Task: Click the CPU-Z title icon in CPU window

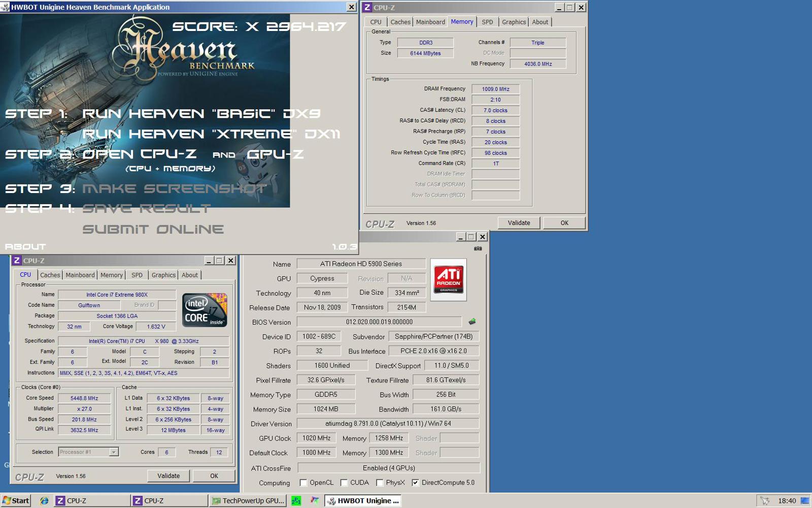Action: pos(17,261)
